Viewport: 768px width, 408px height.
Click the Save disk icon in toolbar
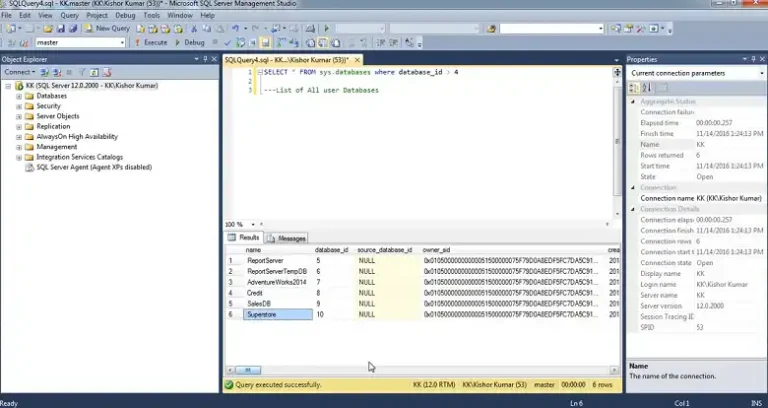(x=61, y=28)
